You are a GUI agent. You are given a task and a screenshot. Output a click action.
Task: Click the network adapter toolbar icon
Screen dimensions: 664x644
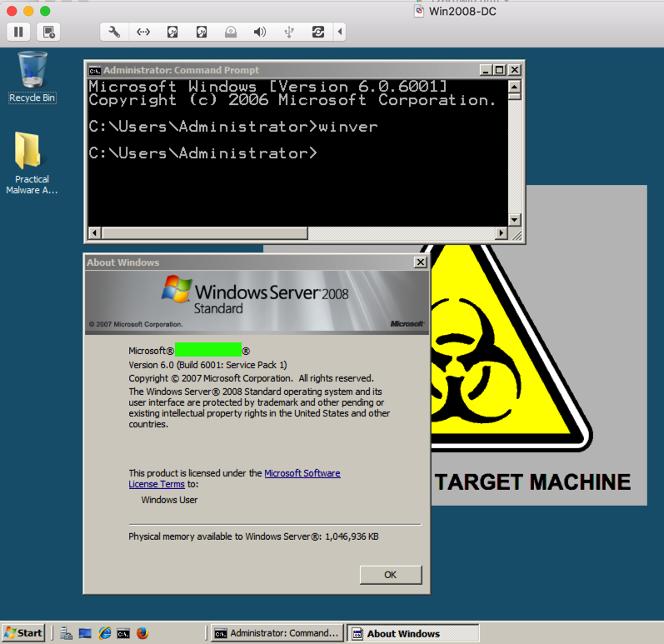[143, 32]
